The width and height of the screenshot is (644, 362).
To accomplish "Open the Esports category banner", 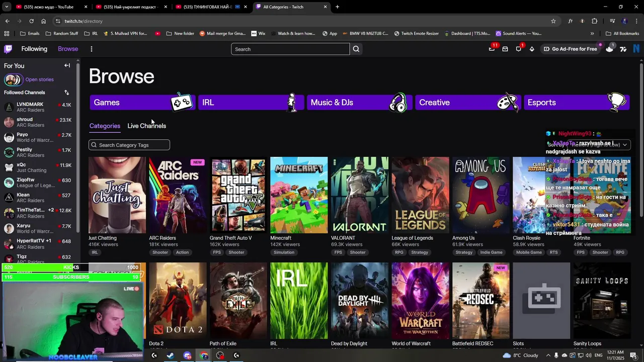I will 576,102.
